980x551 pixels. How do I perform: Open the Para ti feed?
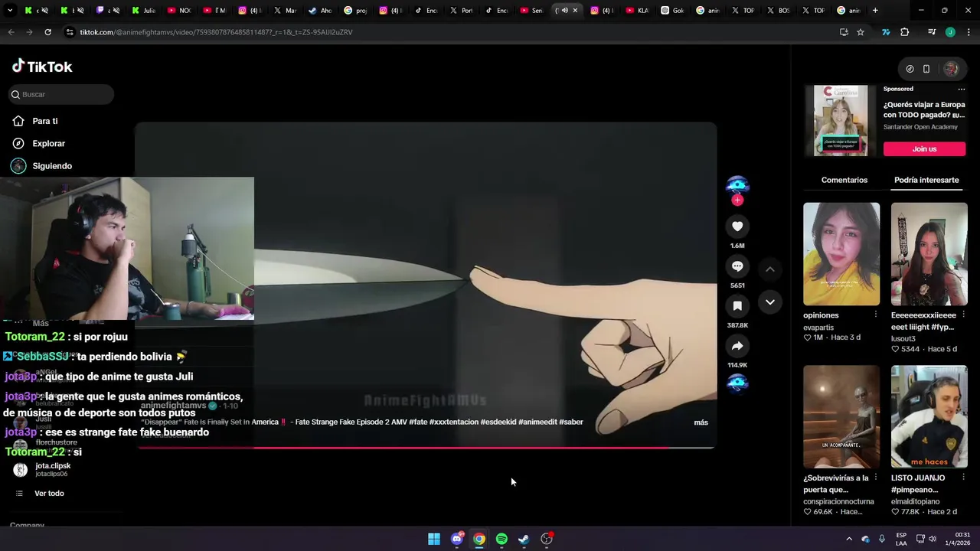[45, 121]
